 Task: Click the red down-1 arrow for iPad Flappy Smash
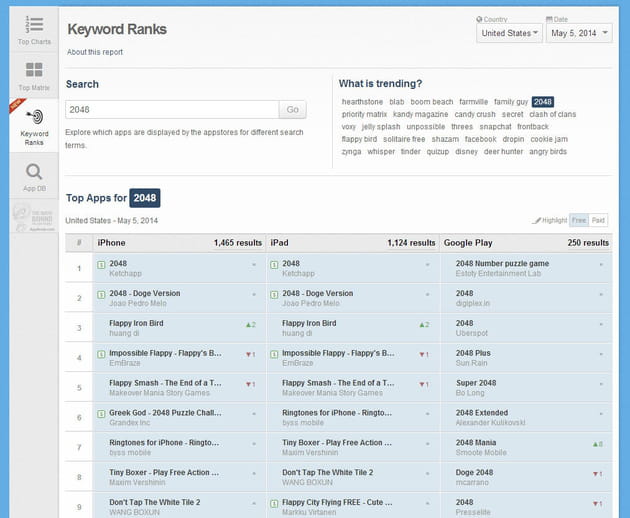[424, 384]
